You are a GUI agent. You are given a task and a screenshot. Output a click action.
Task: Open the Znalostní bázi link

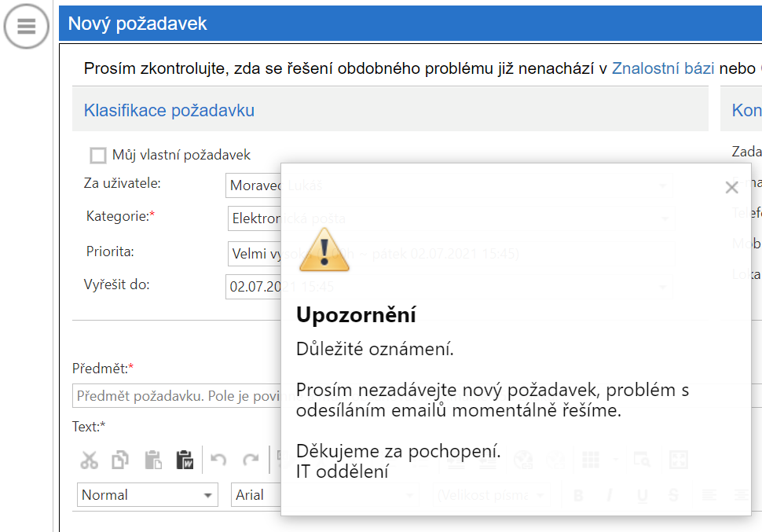point(662,68)
